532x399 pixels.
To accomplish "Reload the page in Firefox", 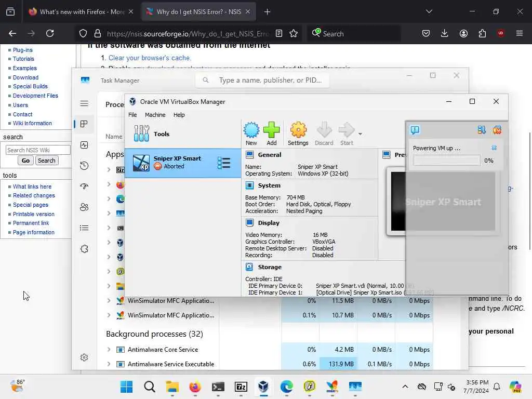I will [x=50, y=33].
